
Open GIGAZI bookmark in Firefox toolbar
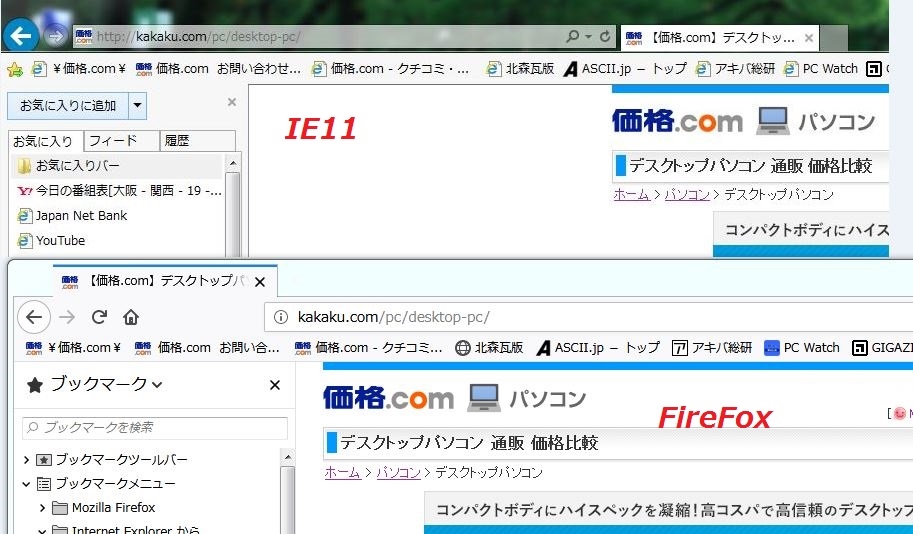882,348
